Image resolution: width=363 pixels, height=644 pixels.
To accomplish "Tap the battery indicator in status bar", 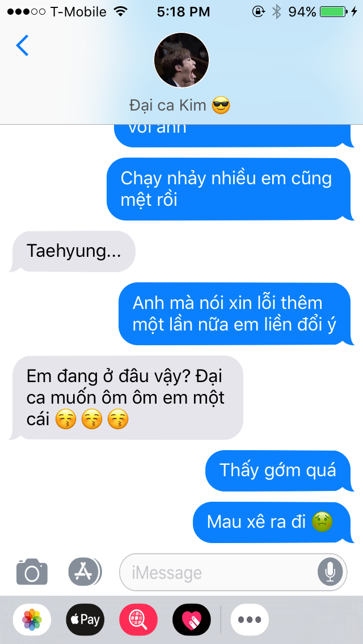I will tap(334, 12).
